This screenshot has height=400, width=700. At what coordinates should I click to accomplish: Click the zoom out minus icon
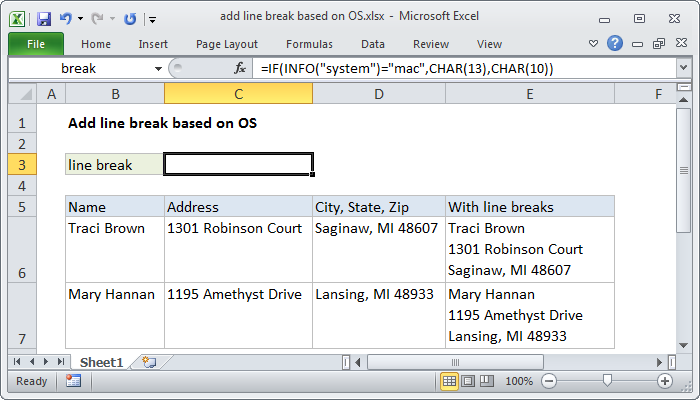(x=548, y=381)
